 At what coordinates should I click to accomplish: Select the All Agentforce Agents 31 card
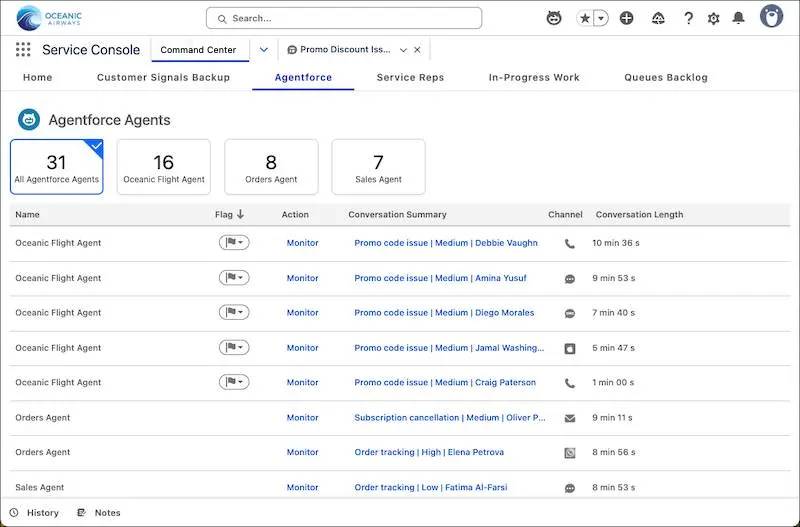click(57, 167)
